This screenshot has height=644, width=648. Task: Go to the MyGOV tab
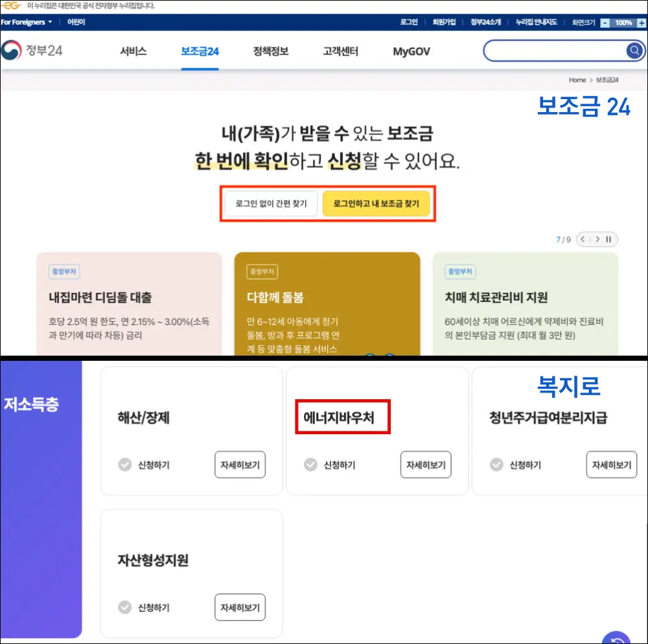[x=410, y=51]
